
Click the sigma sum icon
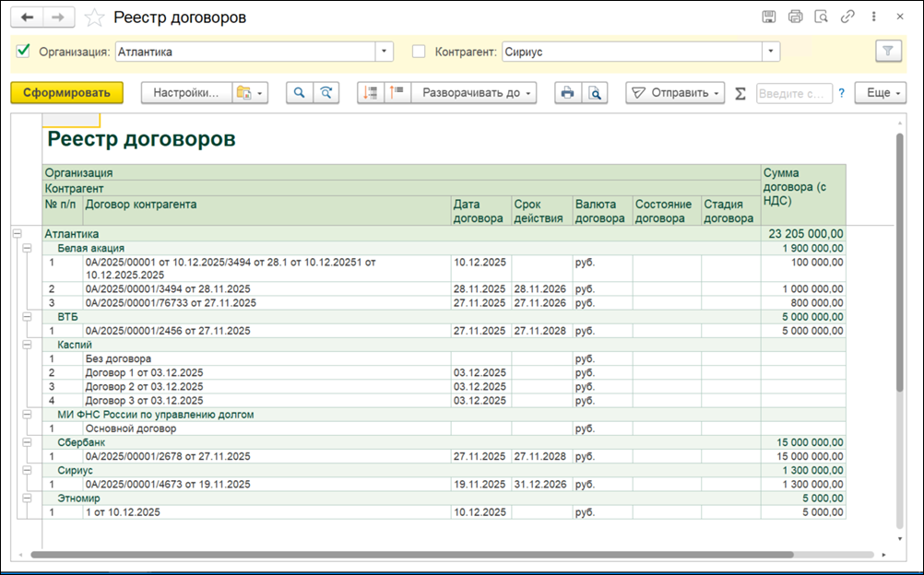(740, 93)
